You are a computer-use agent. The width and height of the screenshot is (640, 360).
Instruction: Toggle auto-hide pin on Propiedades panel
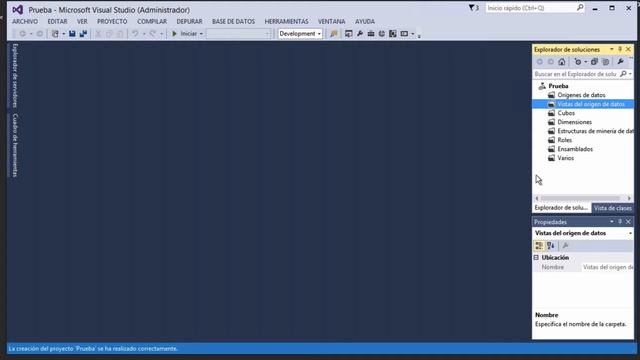[620, 222]
